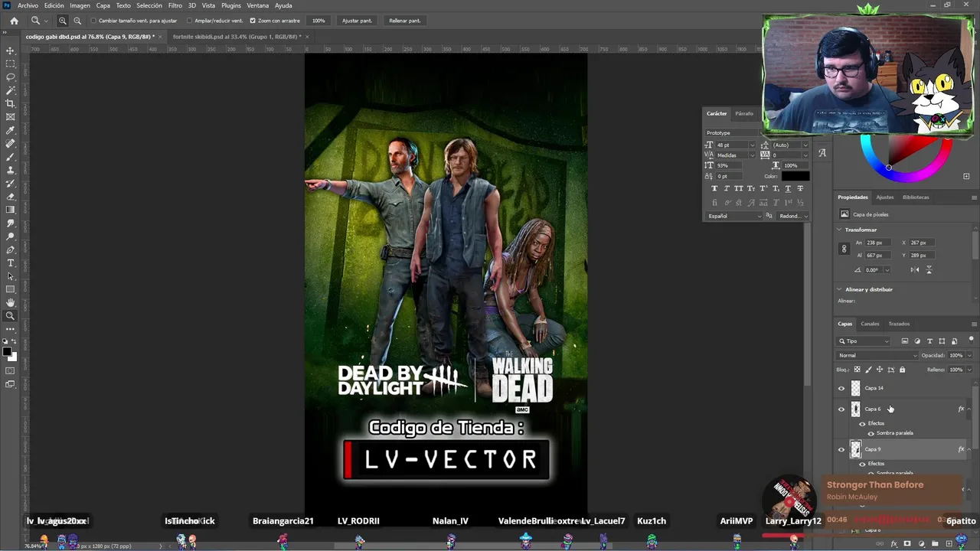Select the Crop tool

[x=10, y=104]
